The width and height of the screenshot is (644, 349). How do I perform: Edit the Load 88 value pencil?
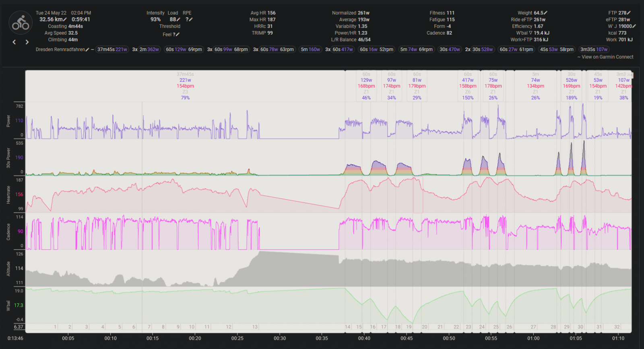coord(178,19)
